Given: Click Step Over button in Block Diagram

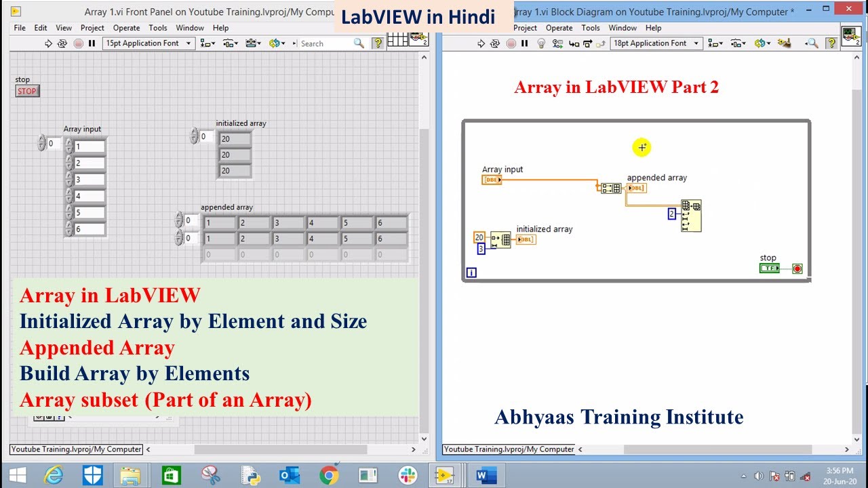Looking at the screenshot, I should (x=587, y=43).
